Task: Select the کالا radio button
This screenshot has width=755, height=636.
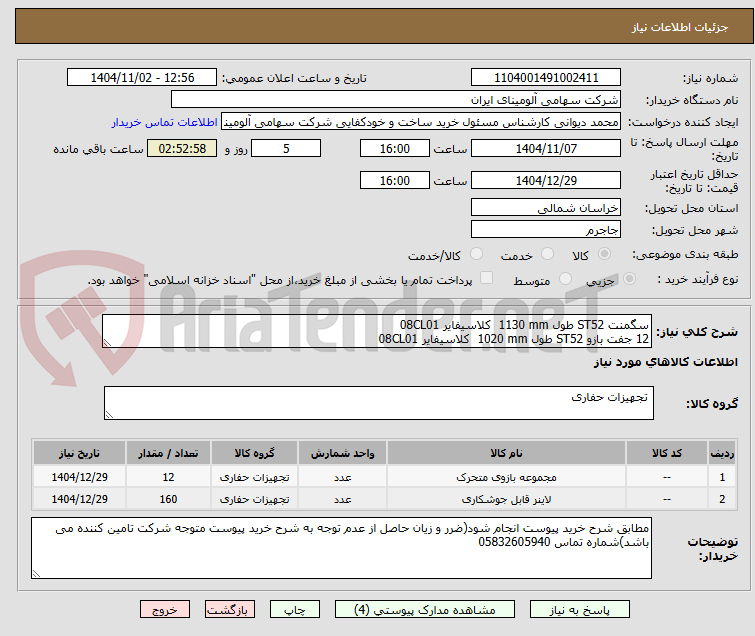Action: 604,254
